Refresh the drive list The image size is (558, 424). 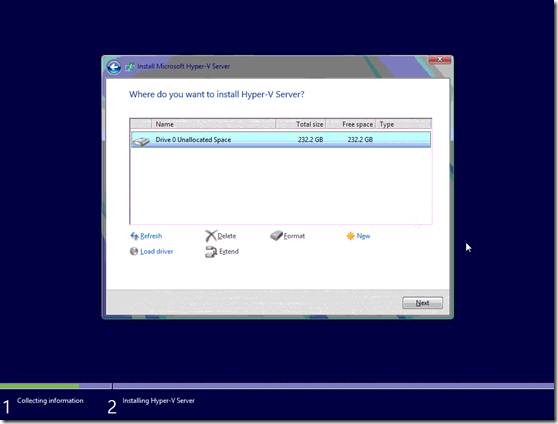click(151, 236)
